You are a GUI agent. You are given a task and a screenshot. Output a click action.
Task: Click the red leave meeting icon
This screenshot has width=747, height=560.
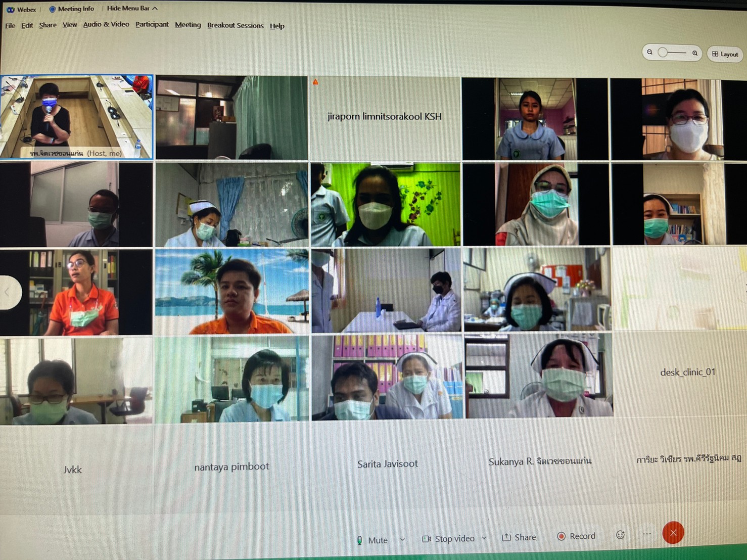pyautogui.click(x=673, y=533)
